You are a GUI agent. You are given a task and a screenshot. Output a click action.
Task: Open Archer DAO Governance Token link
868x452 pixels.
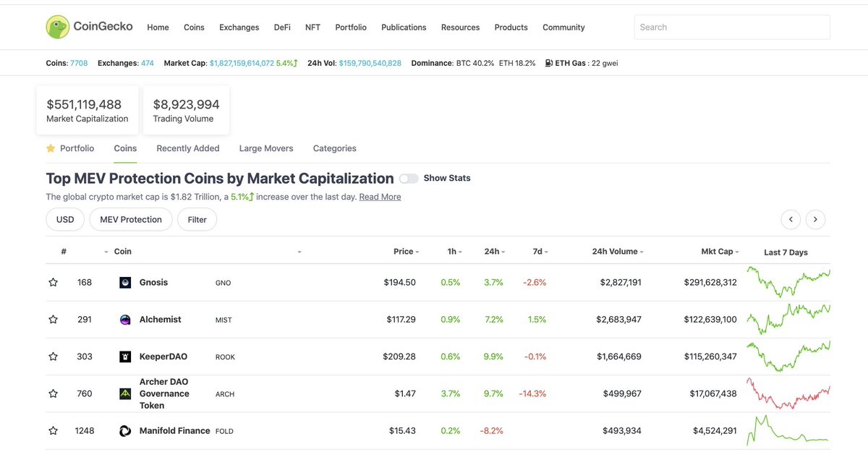tap(164, 394)
